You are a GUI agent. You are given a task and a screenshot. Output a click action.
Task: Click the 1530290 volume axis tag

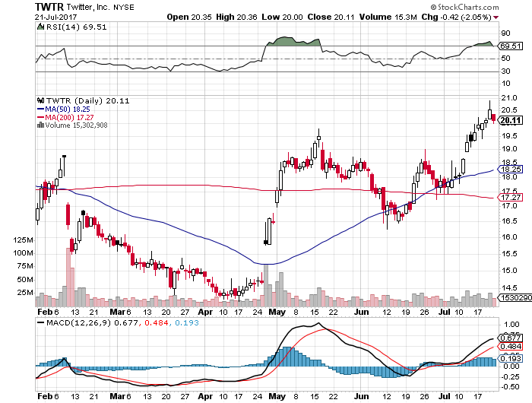[x=515, y=298]
